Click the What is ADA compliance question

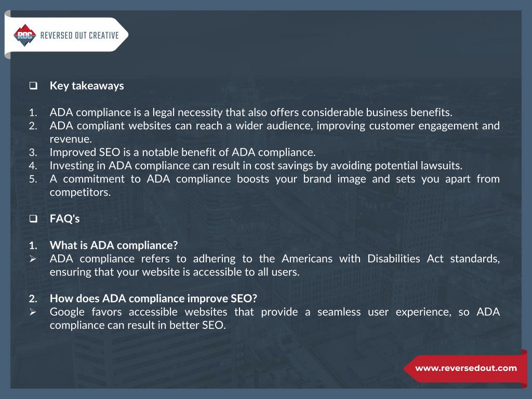pos(114,245)
